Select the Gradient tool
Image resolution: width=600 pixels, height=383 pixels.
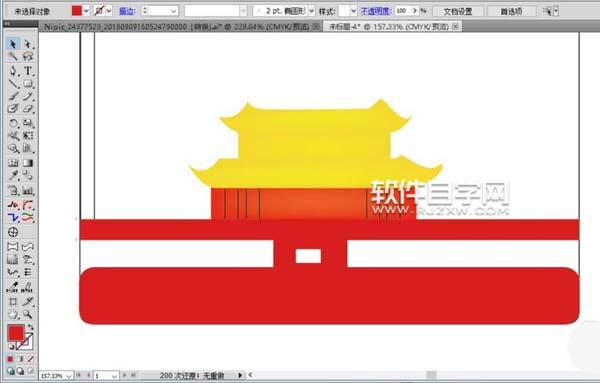coord(28,163)
